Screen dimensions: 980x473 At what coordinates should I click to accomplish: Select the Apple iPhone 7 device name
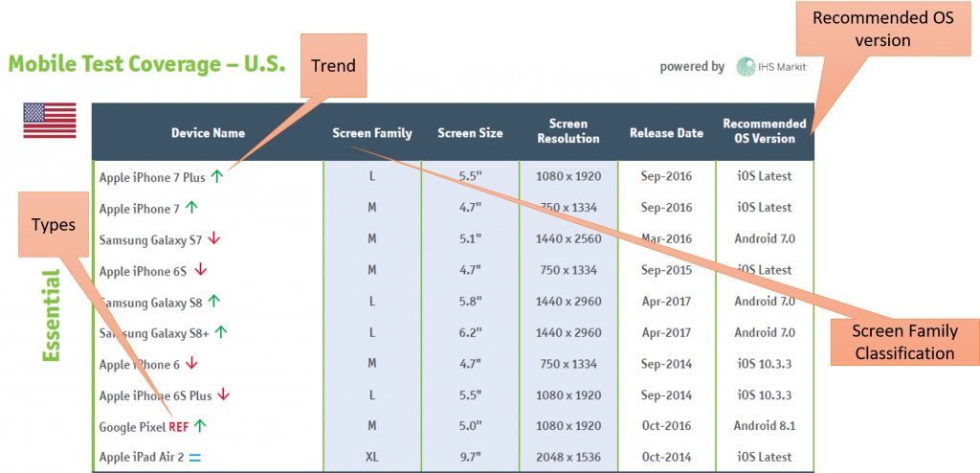click(140, 209)
